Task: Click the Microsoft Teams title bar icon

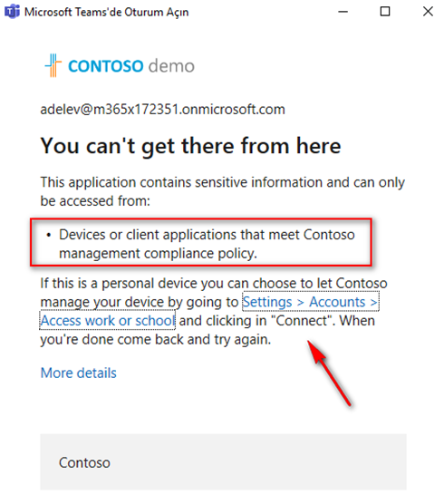Action: click(12, 12)
